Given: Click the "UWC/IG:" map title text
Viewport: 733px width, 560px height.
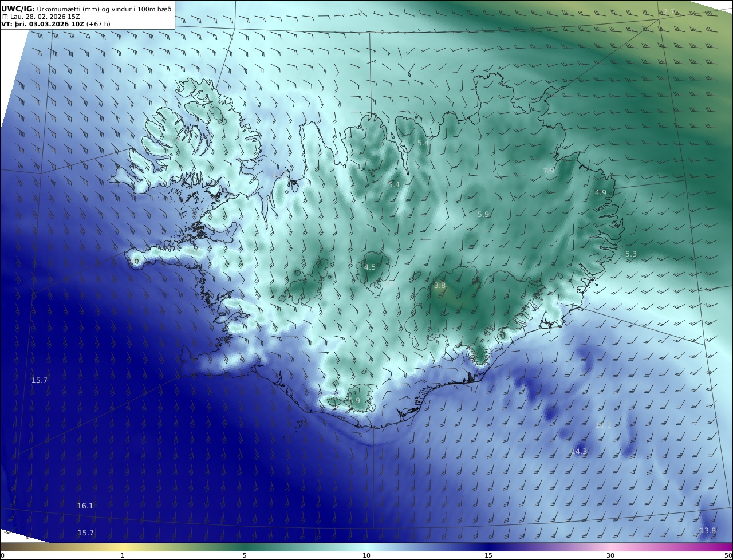Looking at the screenshot, I should pos(18,9).
